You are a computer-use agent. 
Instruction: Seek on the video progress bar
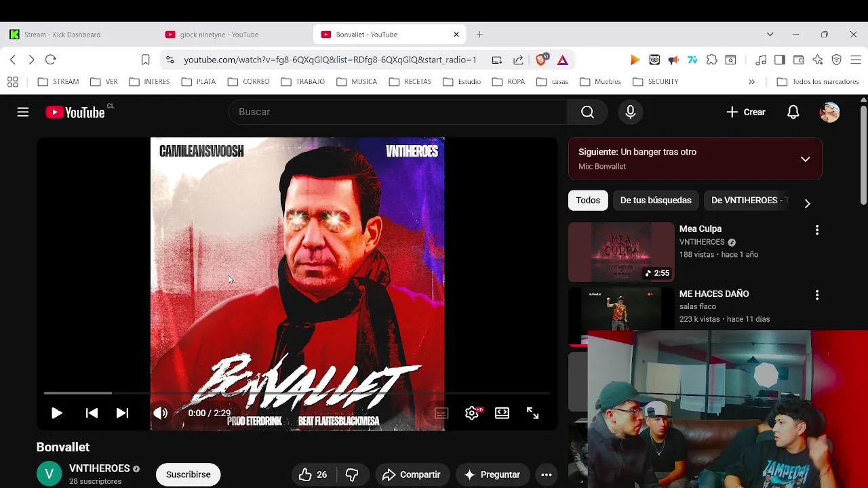296,393
